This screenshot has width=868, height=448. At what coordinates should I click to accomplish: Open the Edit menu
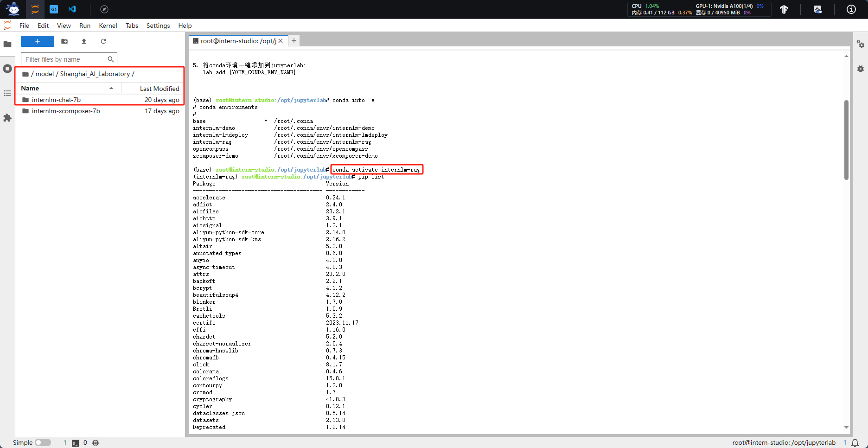tap(43, 26)
